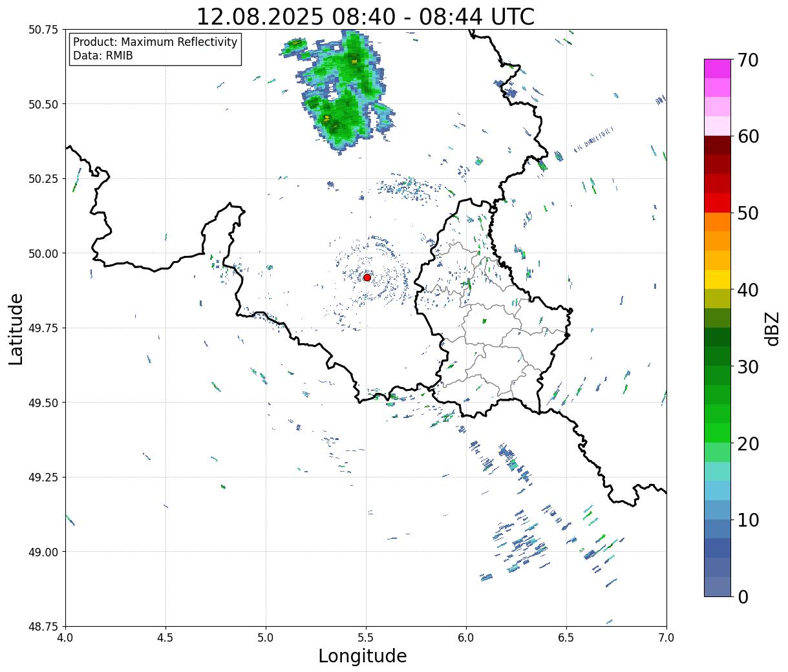The height and width of the screenshot is (672, 788).
Task: Click the colorbar tick label 10
Action: [x=747, y=520]
